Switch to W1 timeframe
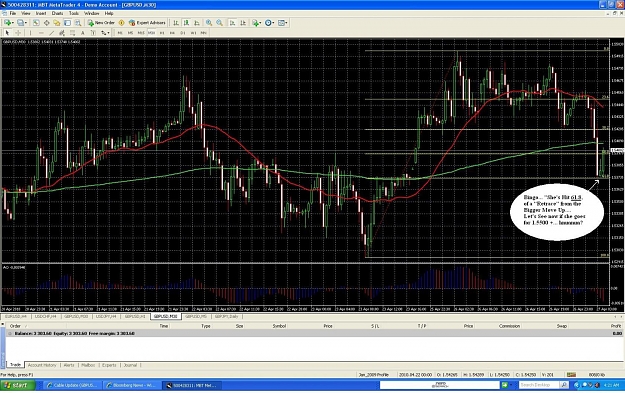The height and width of the screenshot is (393, 625). click(193, 33)
